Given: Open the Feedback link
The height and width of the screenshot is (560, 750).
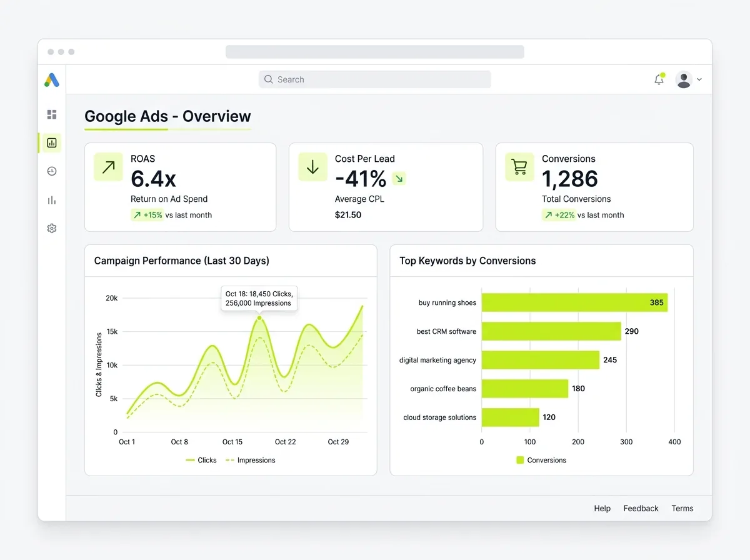Looking at the screenshot, I should click(x=641, y=508).
